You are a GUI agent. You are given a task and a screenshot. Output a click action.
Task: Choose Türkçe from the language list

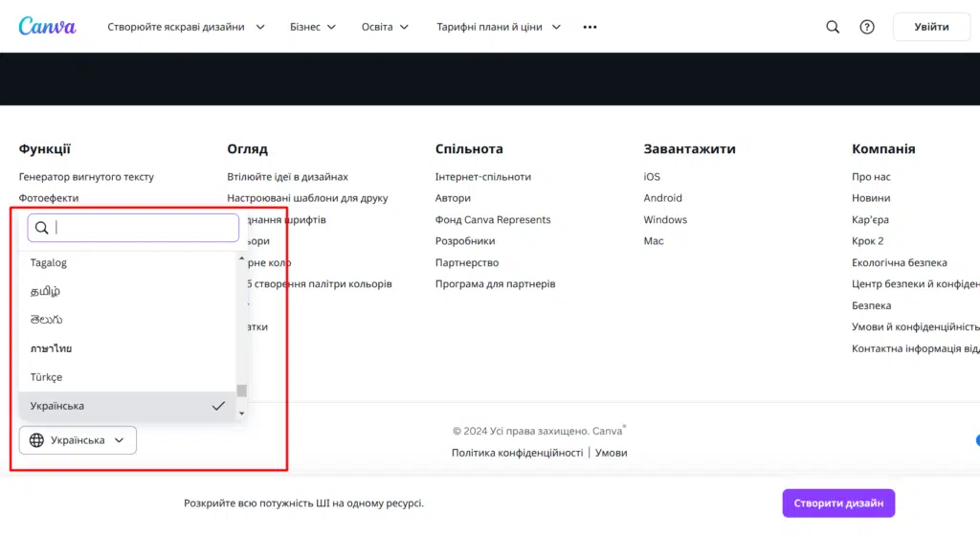pos(46,377)
